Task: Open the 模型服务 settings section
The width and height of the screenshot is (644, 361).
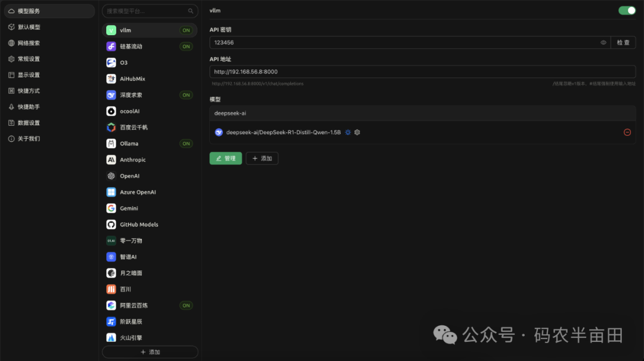Action: click(x=49, y=11)
